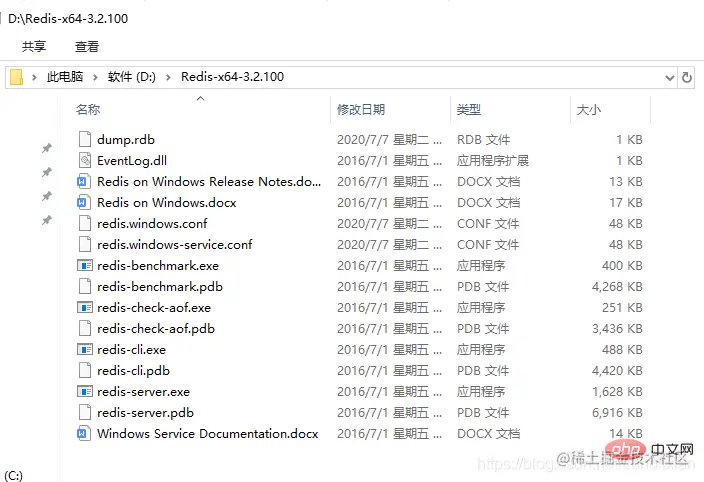The height and width of the screenshot is (482, 704).
Task: Select the file name redis-check-aof.exe
Action: tap(154, 308)
